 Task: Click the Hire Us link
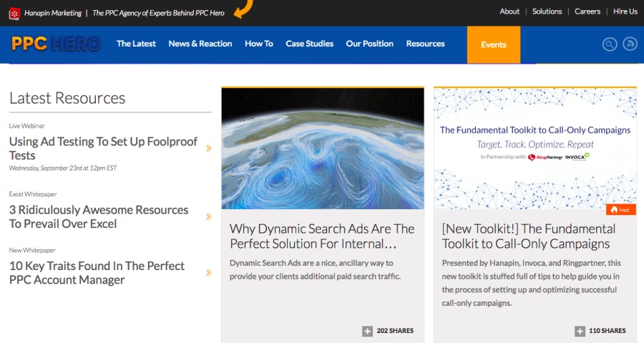[x=625, y=11]
